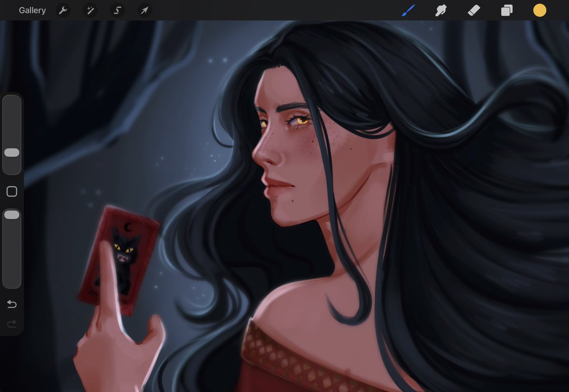569x392 pixels.
Task: Click the brush opacity slider handle
Action: [12, 215]
